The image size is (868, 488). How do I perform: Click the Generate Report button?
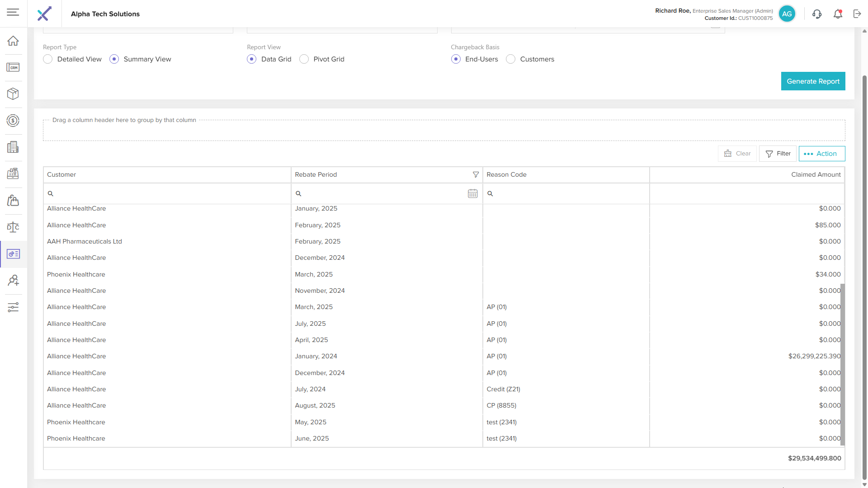(813, 81)
